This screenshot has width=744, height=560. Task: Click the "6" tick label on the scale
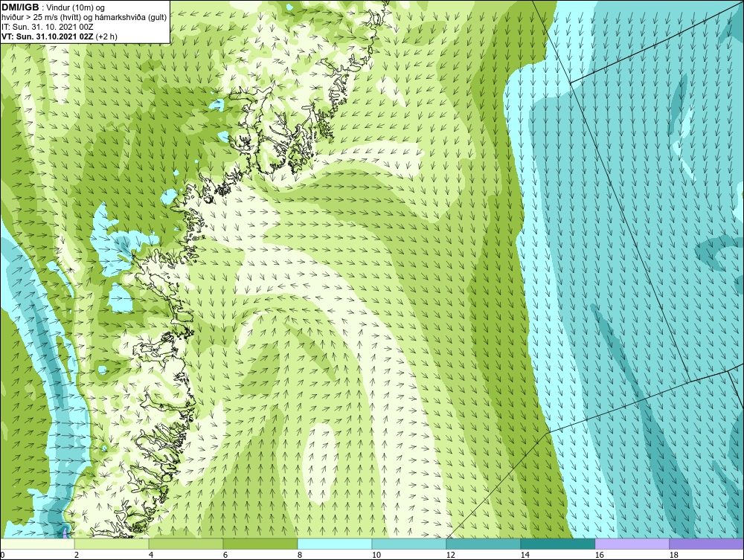(x=225, y=555)
